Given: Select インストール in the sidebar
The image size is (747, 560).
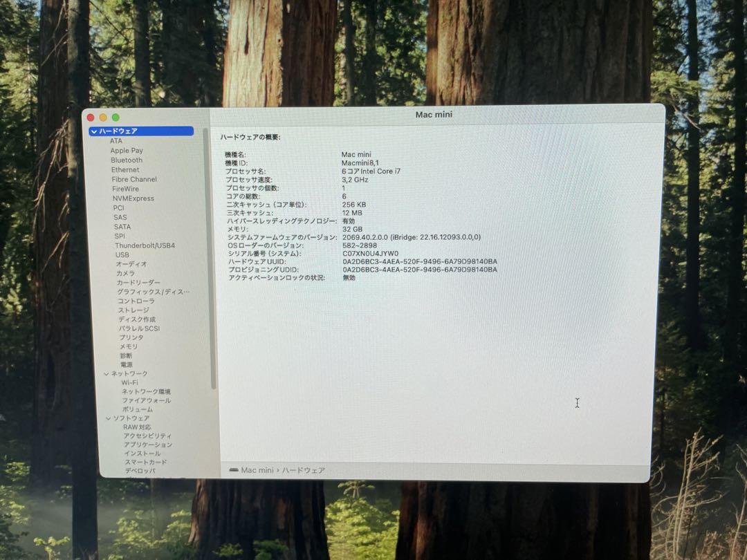Looking at the screenshot, I should tap(143, 454).
